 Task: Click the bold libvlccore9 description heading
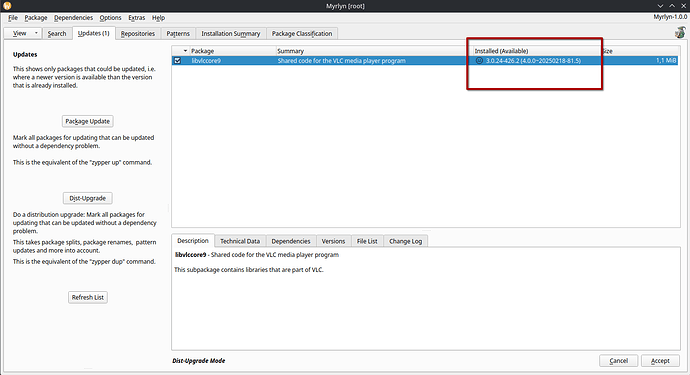[191, 255]
